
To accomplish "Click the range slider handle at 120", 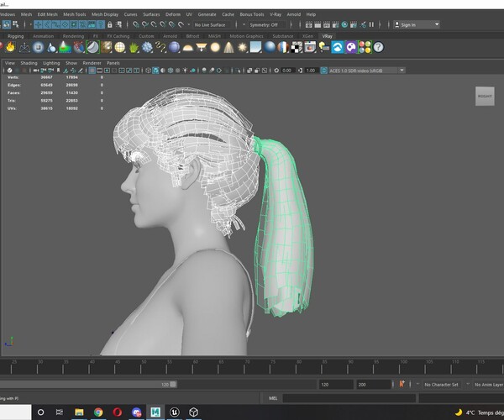I will [173, 385].
